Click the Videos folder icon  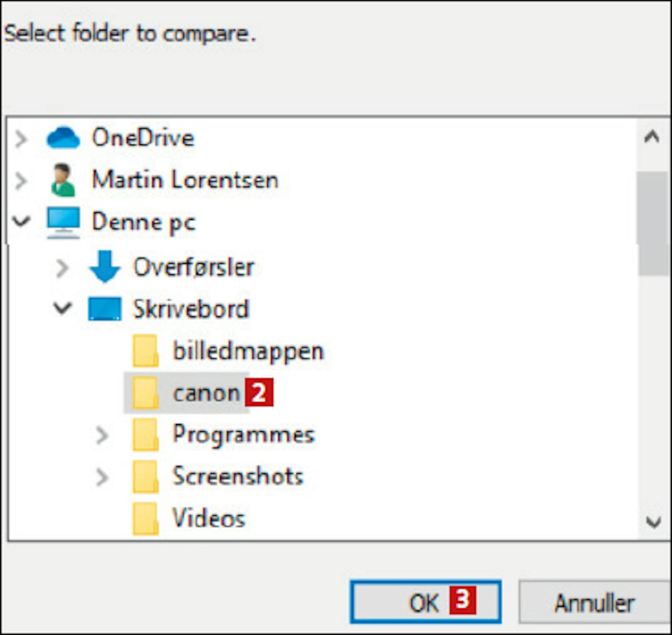point(145,519)
